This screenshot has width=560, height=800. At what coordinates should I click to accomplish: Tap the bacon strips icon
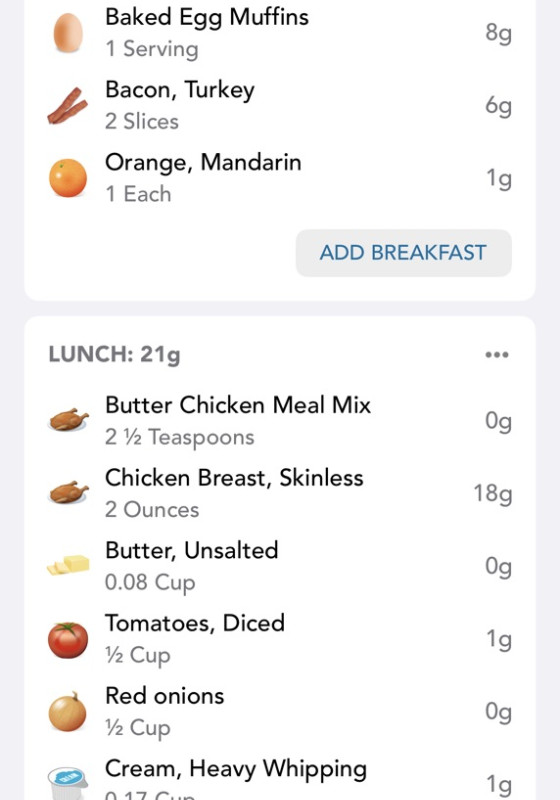[x=67, y=106]
